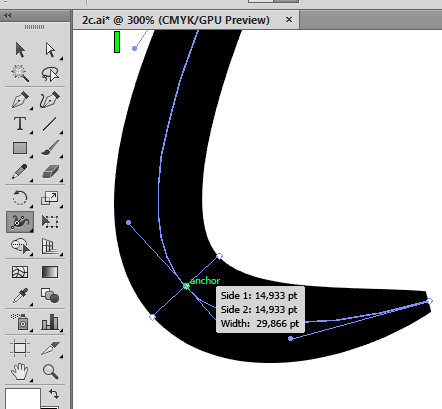Select the Pen tool
Viewport: 442px width, 409px height.
tap(20, 99)
